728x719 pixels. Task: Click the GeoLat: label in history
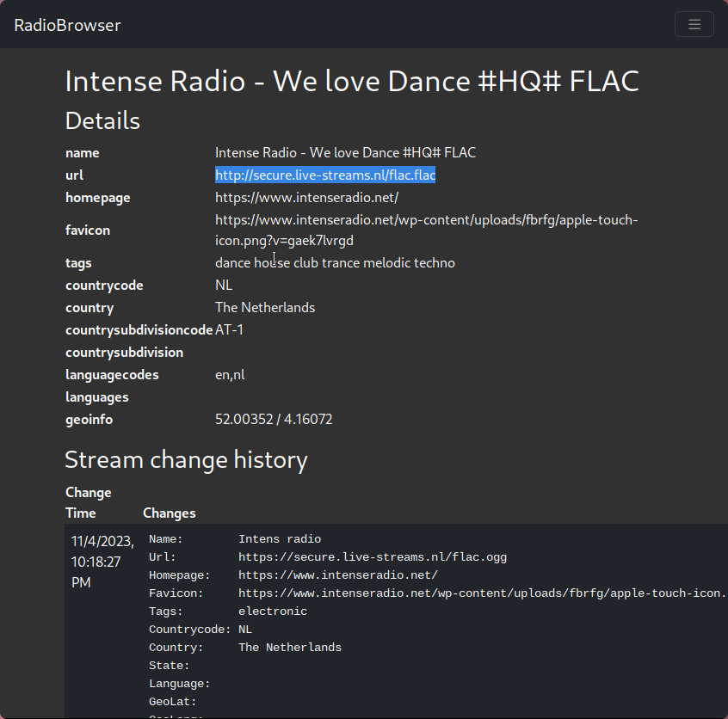click(173, 702)
